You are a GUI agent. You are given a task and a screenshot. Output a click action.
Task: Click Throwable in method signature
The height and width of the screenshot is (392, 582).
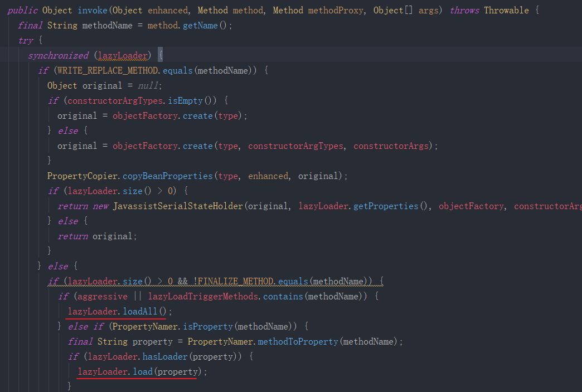click(x=506, y=11)
